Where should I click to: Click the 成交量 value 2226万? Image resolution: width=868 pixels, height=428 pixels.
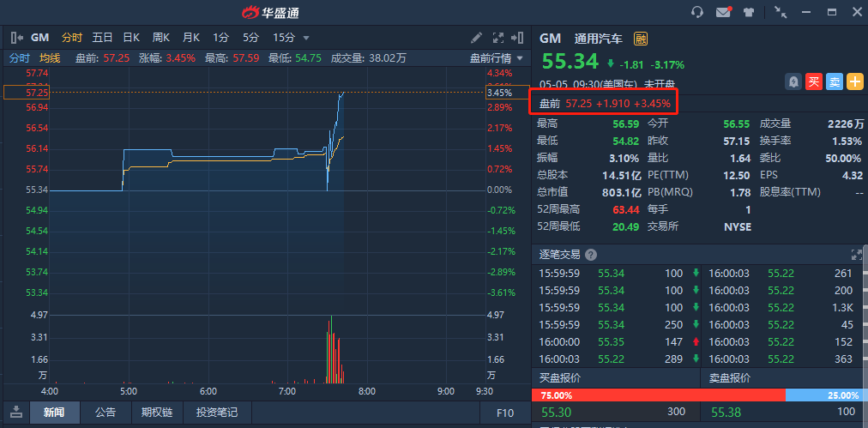[x=846, y=124]
